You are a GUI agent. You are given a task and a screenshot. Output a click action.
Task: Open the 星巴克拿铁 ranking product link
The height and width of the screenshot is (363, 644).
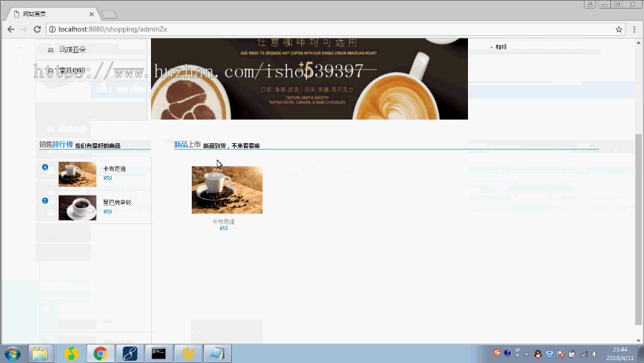pos(117,202)
